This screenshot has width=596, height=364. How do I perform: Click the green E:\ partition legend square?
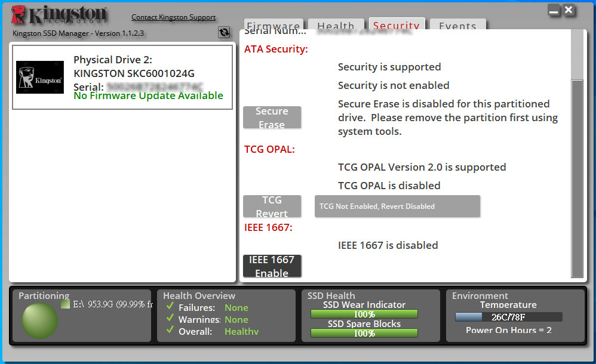(x=65, y=304)
